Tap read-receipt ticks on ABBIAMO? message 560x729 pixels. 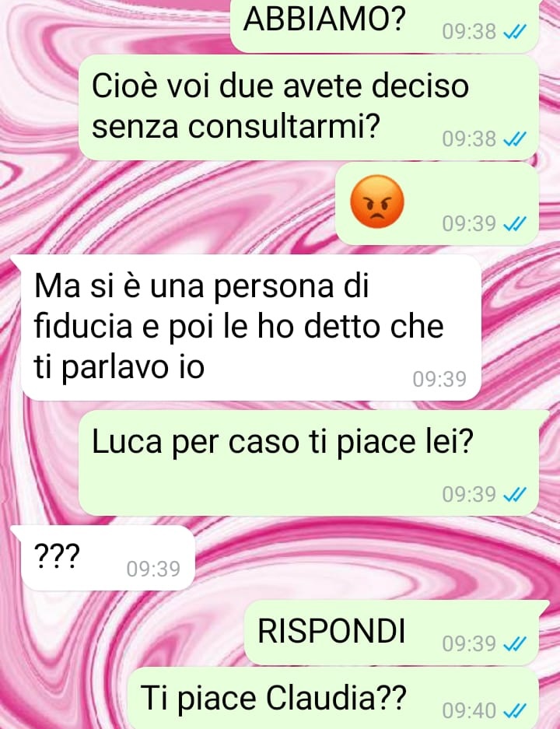(515, 32)
